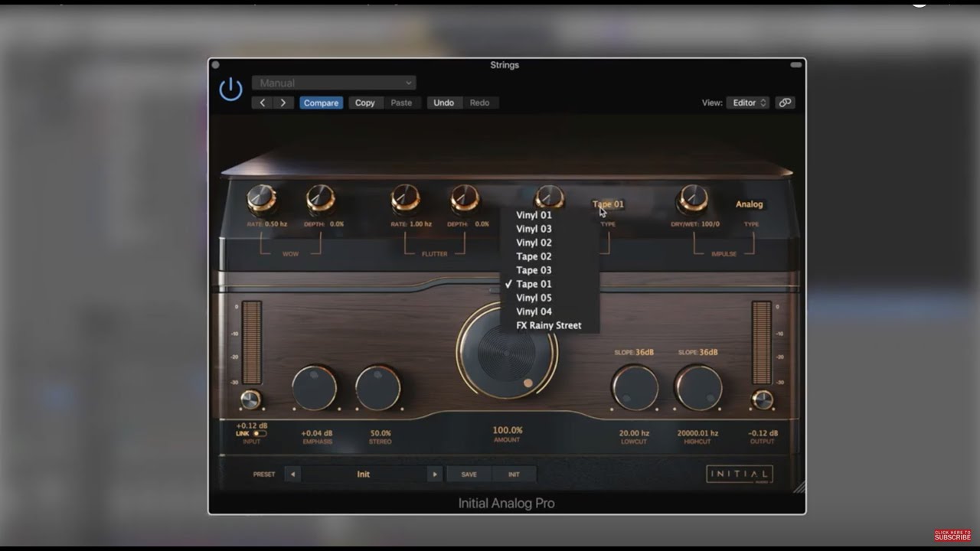Click the output value -0.12 dB
The width and height of the screenshot is (980, 551).
coord(763,433)
